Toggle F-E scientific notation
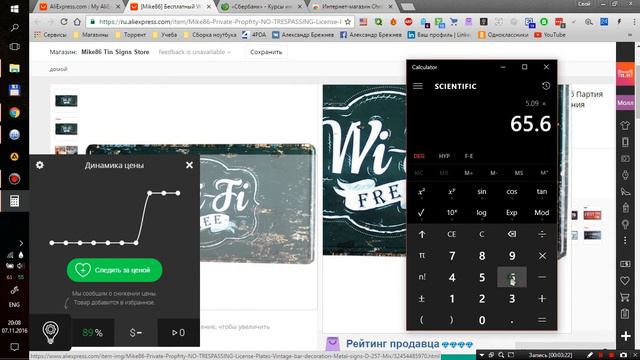 tap(469, 156)
